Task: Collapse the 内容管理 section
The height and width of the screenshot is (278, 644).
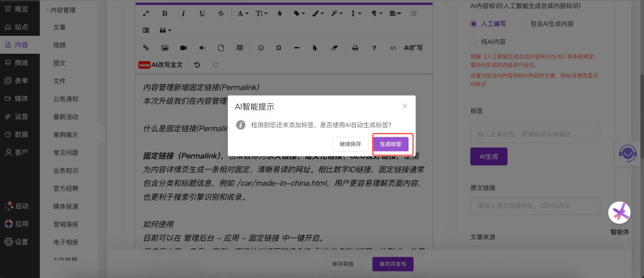Action: click(60, 10)
